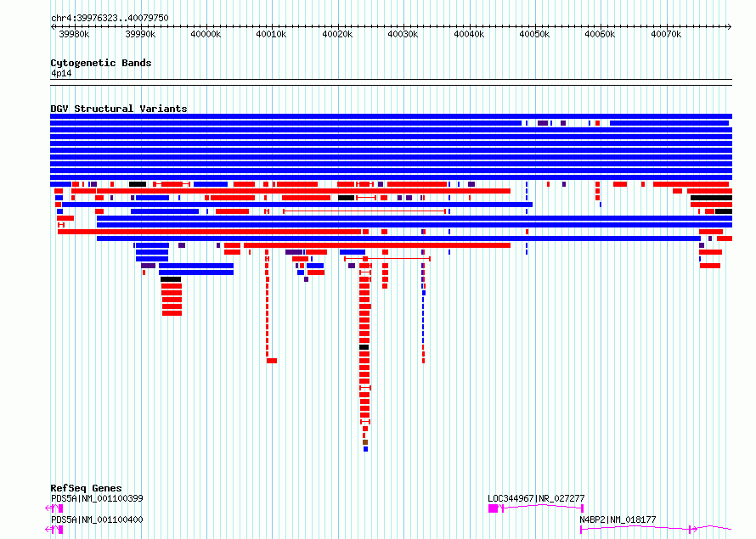Image resolution: width=756 pixels, height=539 pixels.
Task: Select the black variant in the tall central red column
Action: (364, 347)
